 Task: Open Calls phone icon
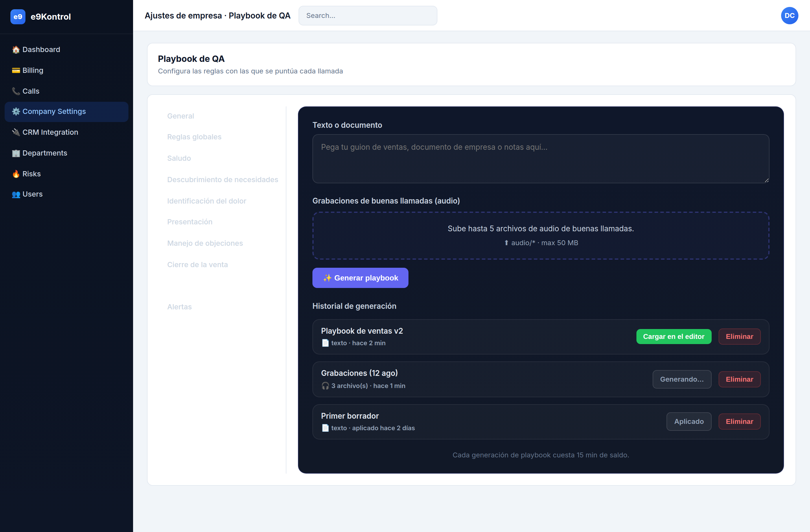[16, 91]
